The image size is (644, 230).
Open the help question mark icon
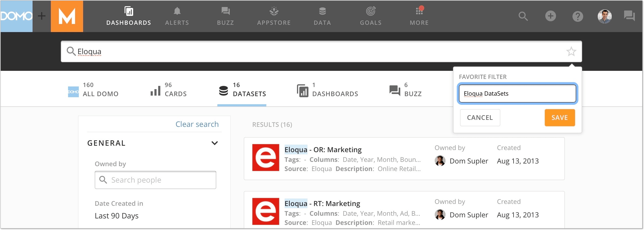click(578, 16)
